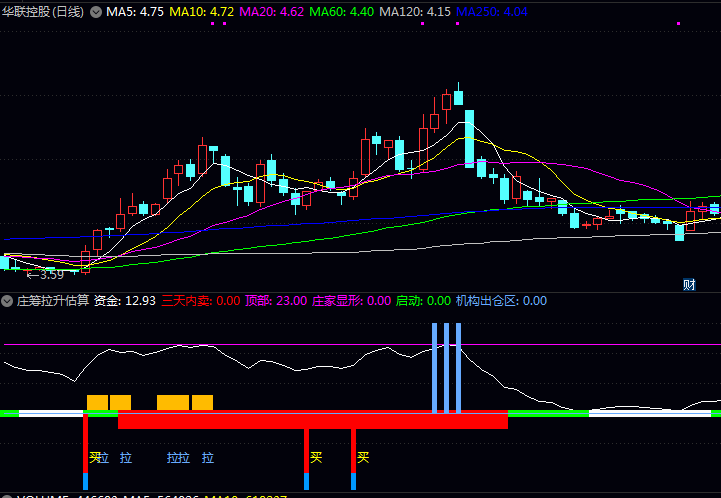Click the last orange signal block
Screen dimensions: 721x498
coord(202,402)
